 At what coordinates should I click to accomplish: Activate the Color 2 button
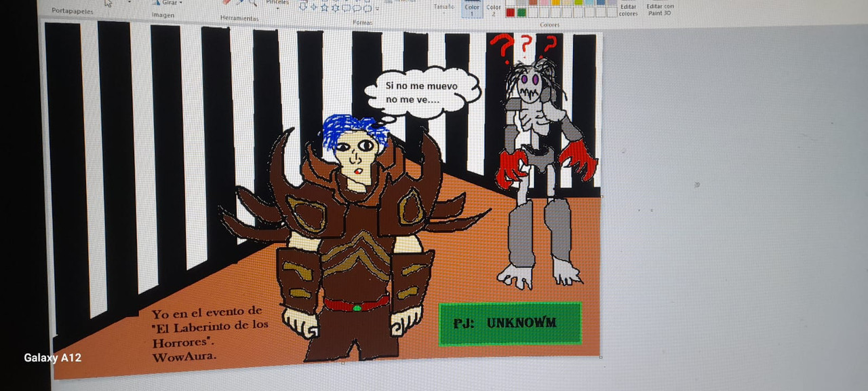click(x=494, y=10)
